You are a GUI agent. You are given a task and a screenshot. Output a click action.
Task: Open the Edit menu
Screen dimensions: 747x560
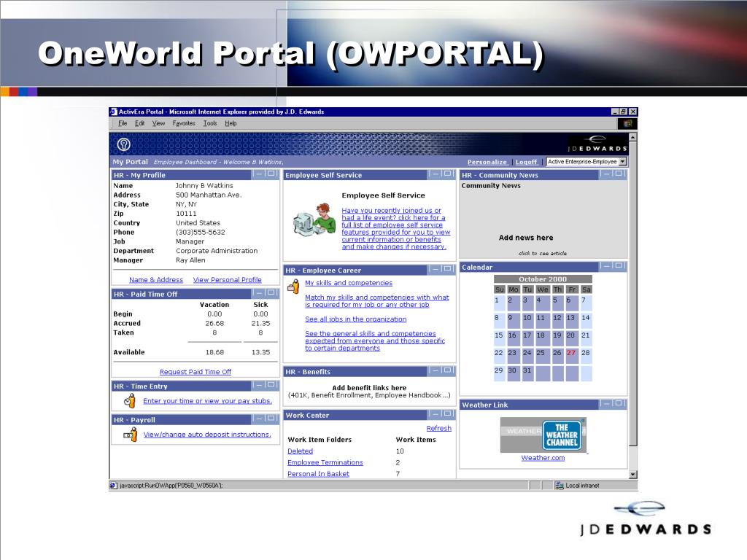[x=139, y=123]
